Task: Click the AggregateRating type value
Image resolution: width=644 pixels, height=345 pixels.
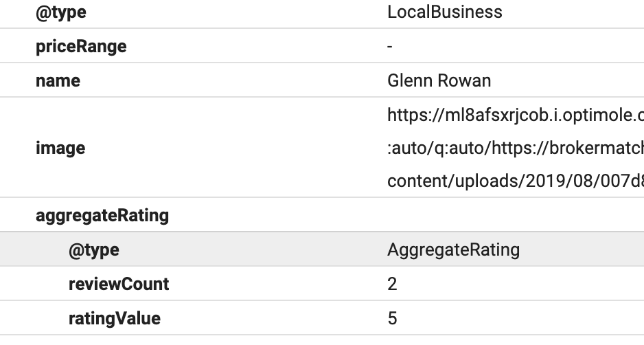Action: coord(453,249)
